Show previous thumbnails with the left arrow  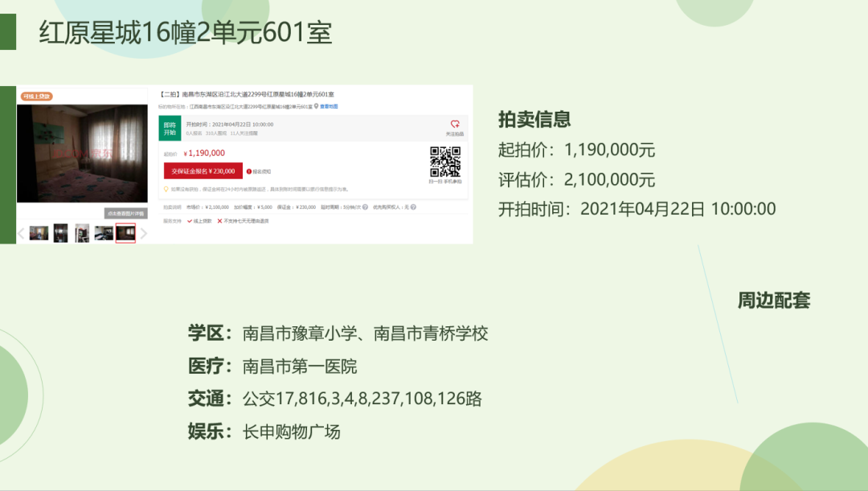click(22, 234)
